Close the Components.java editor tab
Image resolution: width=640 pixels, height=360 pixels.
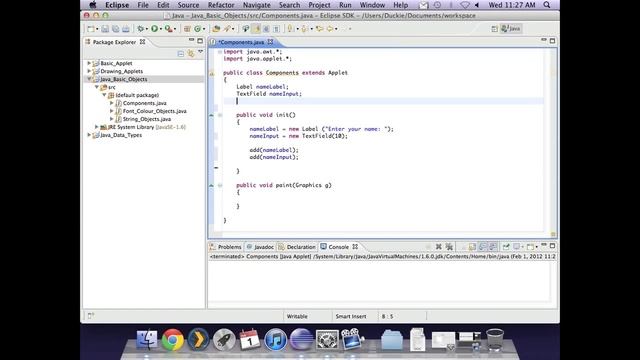click(x=271, y=42)
